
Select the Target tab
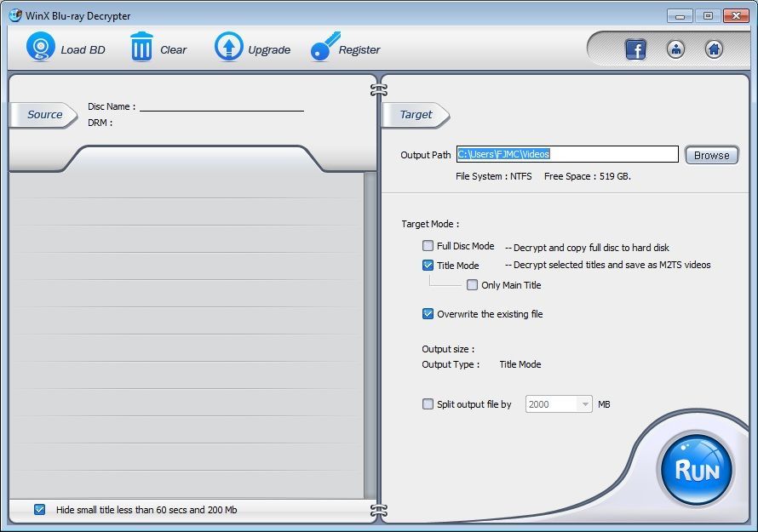point(416,115)
